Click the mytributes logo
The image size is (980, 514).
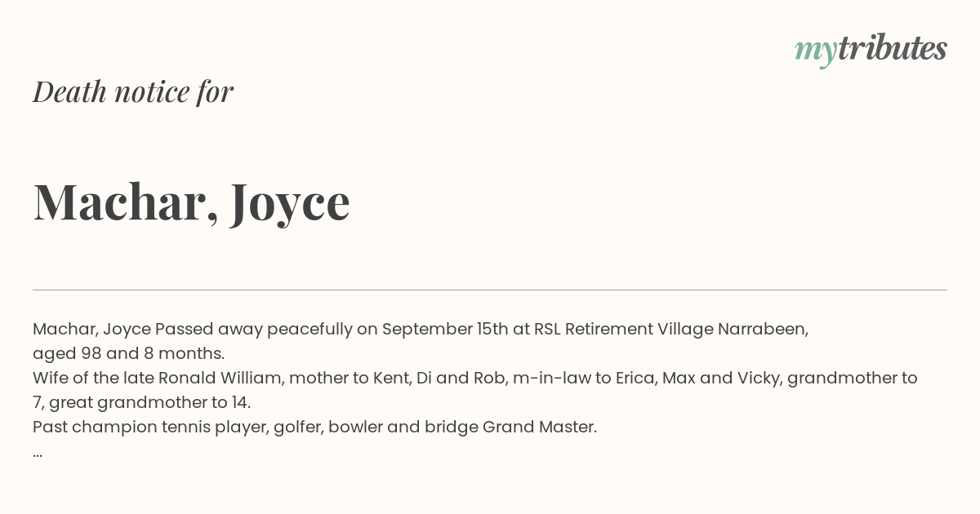point(871,50)
